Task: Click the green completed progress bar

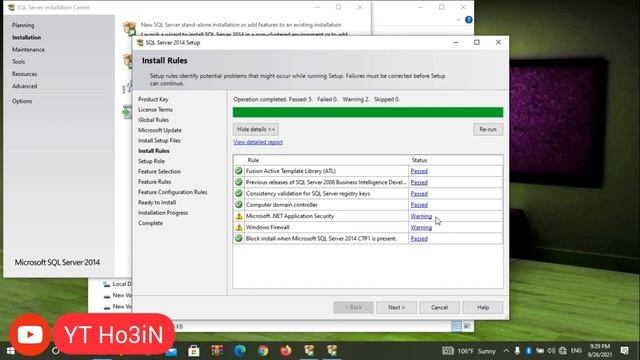Action: pyautogui.click(x=368, y=112)
